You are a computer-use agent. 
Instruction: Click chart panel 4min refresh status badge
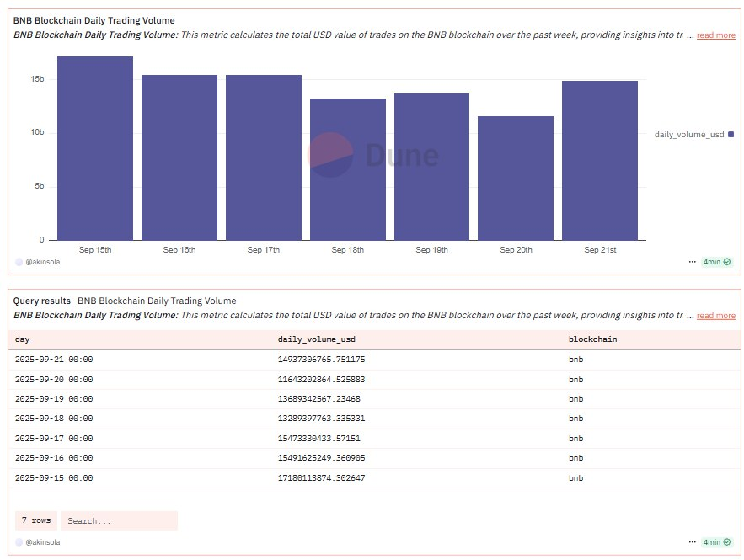[716, 262]
